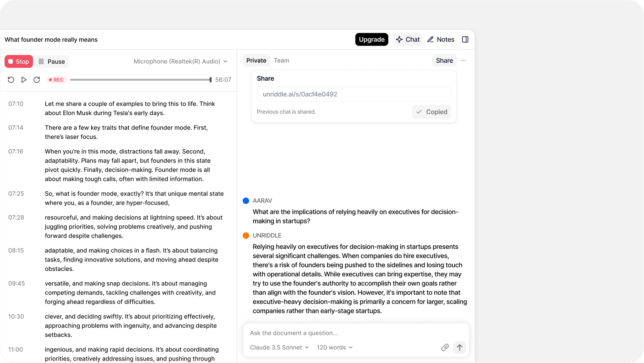Click 'Previous chat is shared.' text
644x363 pixels.
click(286, 112)
